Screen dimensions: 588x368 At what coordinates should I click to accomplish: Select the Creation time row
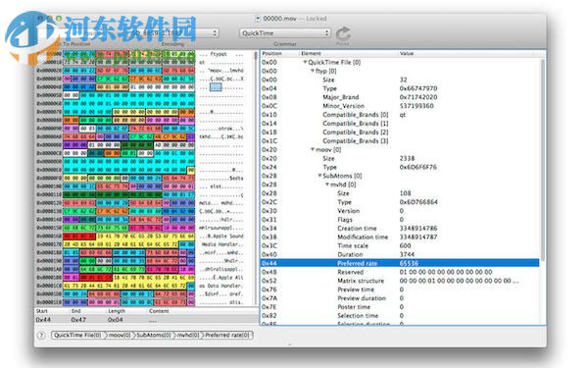(400, 228)
